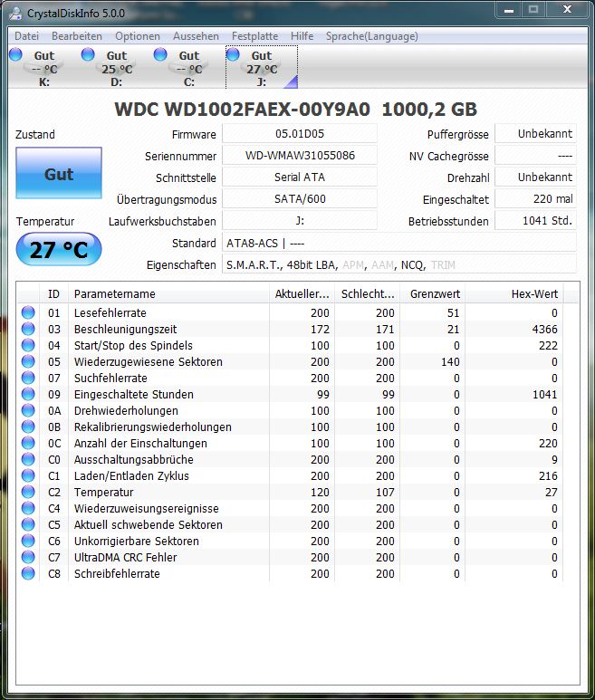Click the CrystalDiskInfo title bar app icon
This screenshot has width=595, height=700.
[x=16, y=13]
